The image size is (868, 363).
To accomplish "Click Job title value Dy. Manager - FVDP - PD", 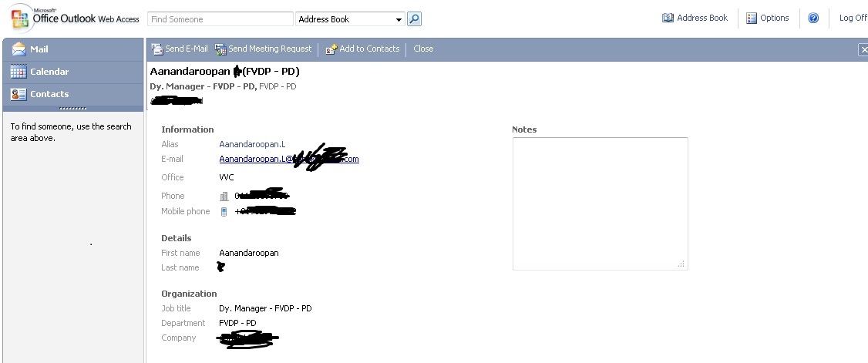I will click(265, 308).
